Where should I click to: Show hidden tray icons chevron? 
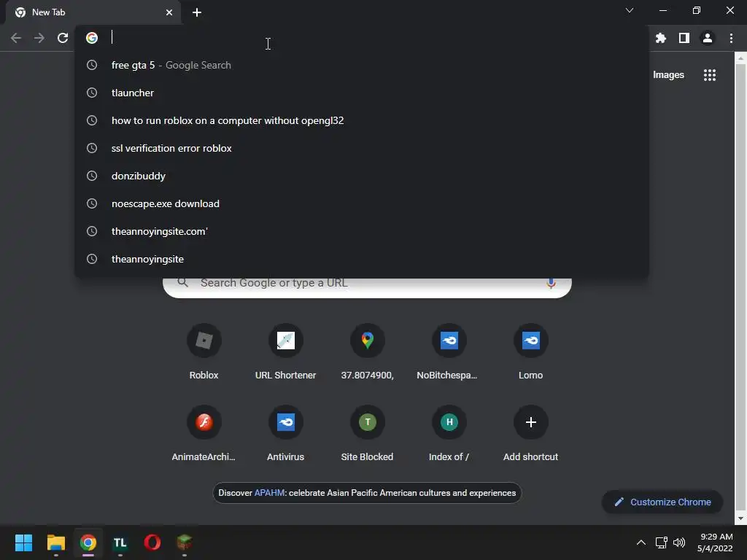[x=641, y=542]
